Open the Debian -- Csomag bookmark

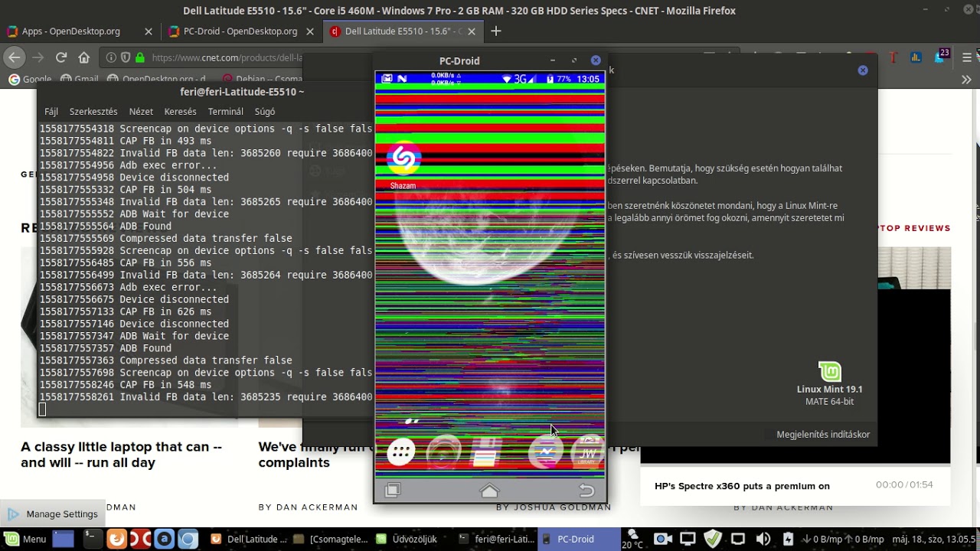(x=262, y=79)
